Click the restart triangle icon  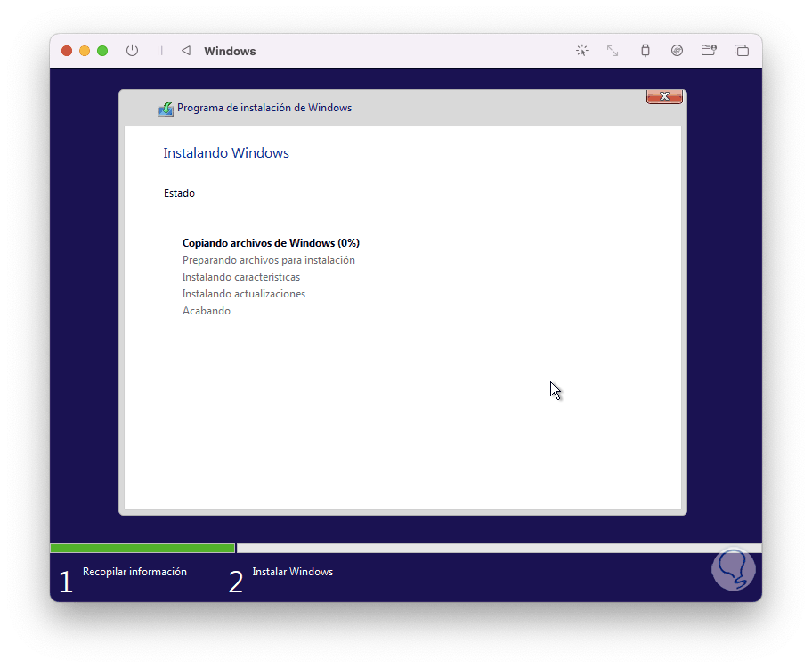pos(186,50)
